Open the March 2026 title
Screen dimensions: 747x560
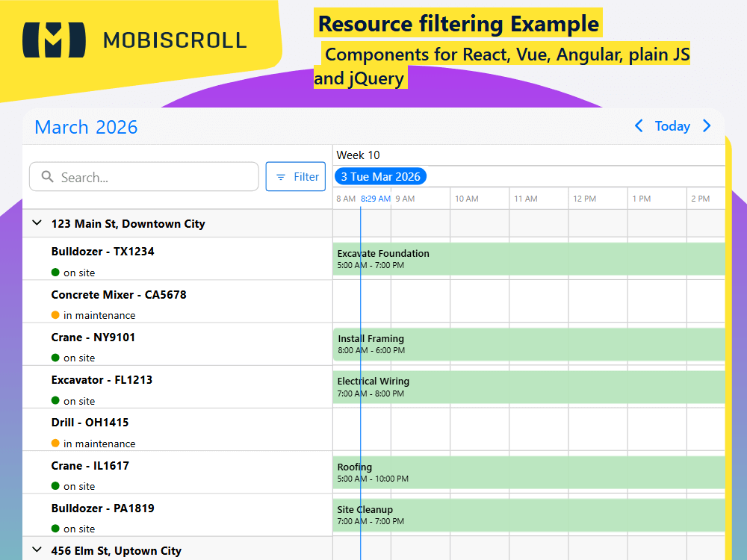click(85, 127)
